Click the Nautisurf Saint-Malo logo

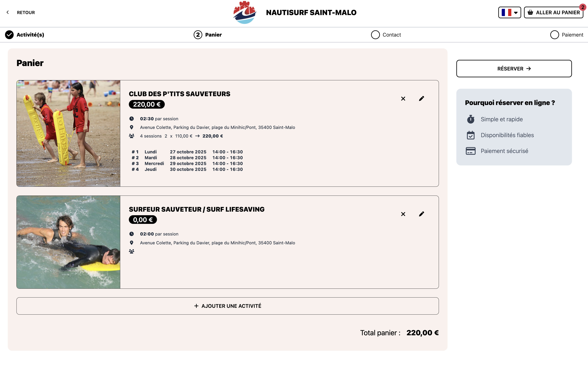[244, 13]
